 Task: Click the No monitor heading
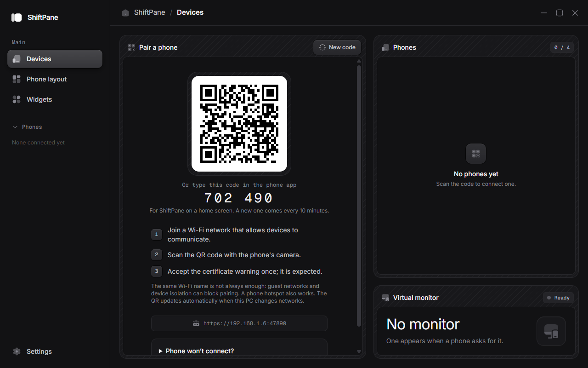tap(423, 324)
